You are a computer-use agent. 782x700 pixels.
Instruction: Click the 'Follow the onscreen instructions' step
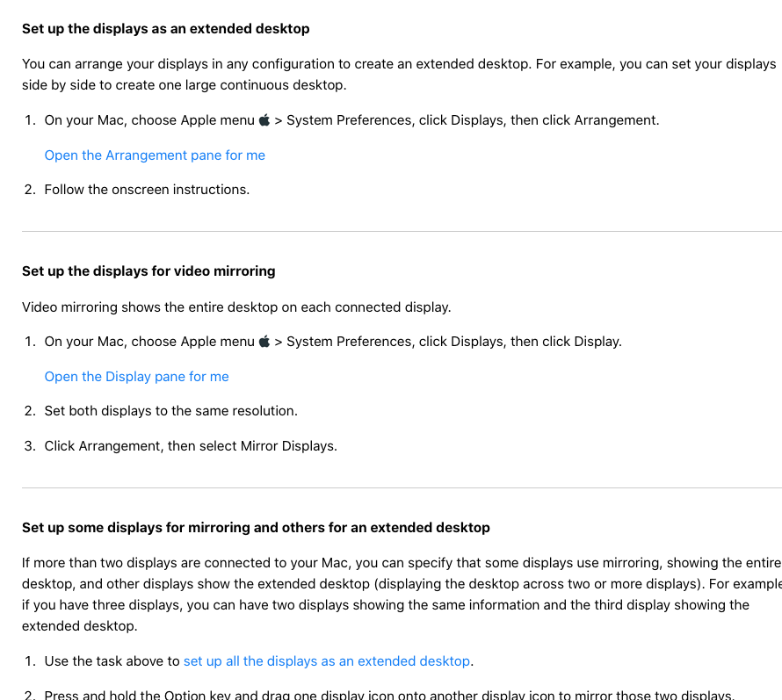coord(147,190)
